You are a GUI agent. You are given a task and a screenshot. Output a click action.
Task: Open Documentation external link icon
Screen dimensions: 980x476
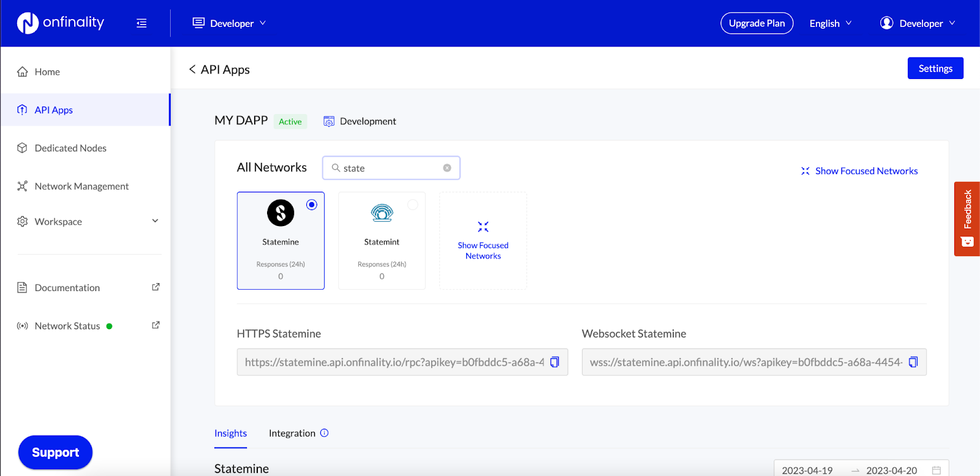pyautogui.click(x=156, y=287)
